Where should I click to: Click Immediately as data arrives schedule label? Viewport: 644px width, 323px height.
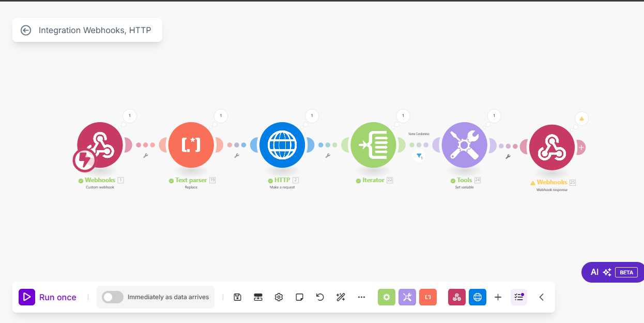[168, 297]
